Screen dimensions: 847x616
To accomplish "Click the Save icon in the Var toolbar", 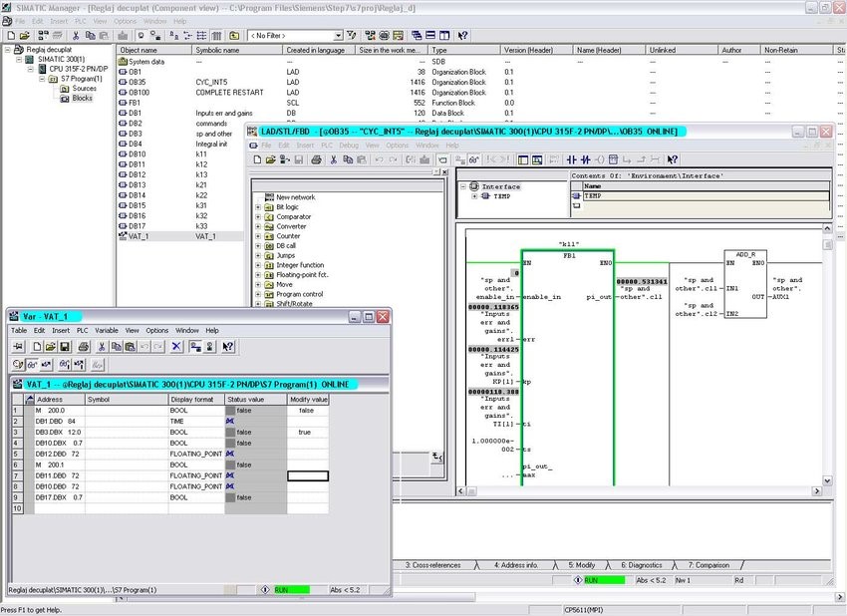I will pyautogui.click(x=65, y=346).
